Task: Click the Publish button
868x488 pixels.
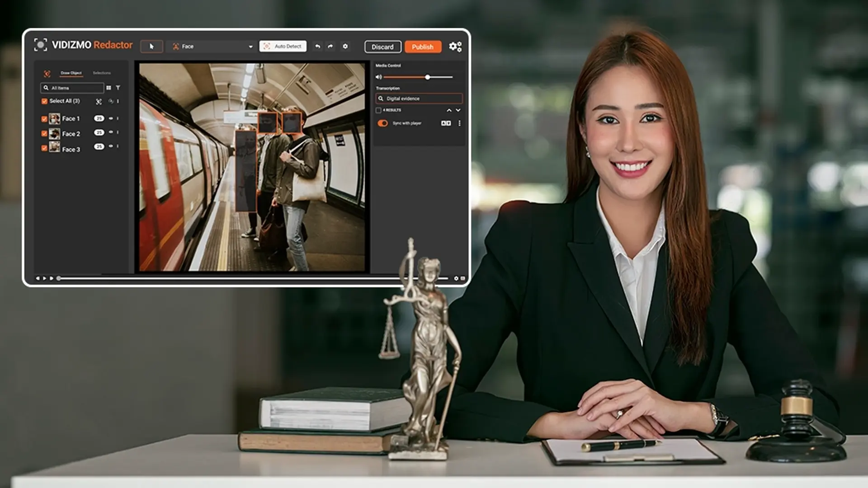Action: pos(423,47)
